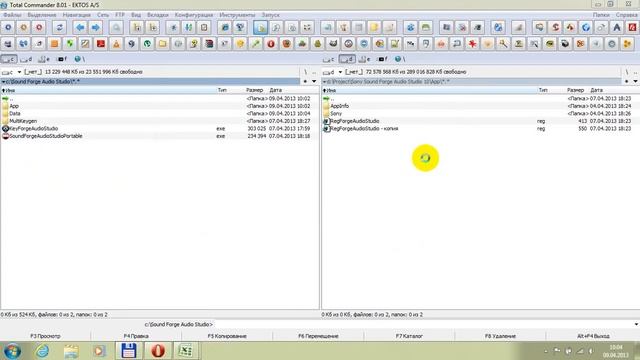
Task: Switch right panel to drive d
Action: 347,59
